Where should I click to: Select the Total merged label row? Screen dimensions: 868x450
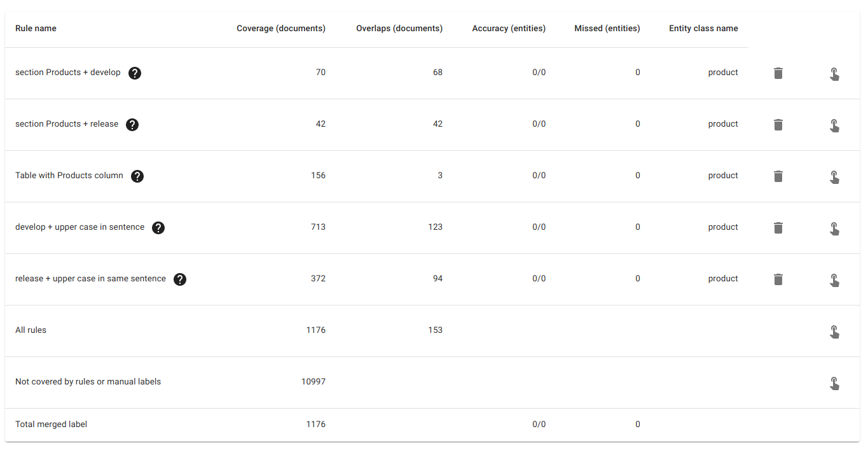pyautogui.click(x=52, y=425)
